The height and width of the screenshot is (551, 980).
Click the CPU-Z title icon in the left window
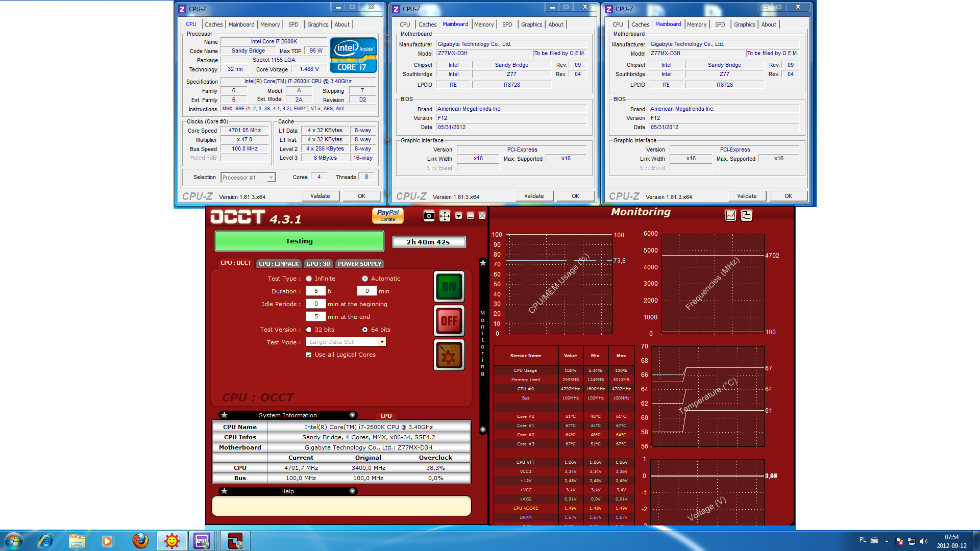182,9
